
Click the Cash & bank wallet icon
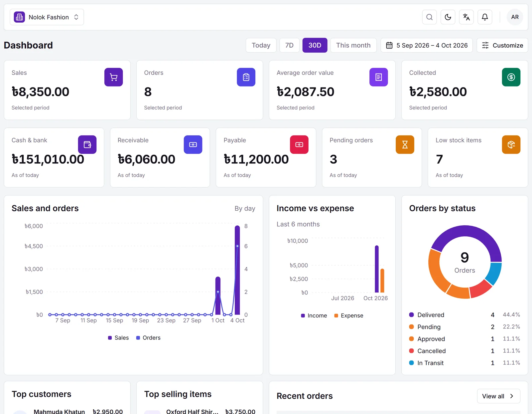pyautogui.click(x=87, y=144)
